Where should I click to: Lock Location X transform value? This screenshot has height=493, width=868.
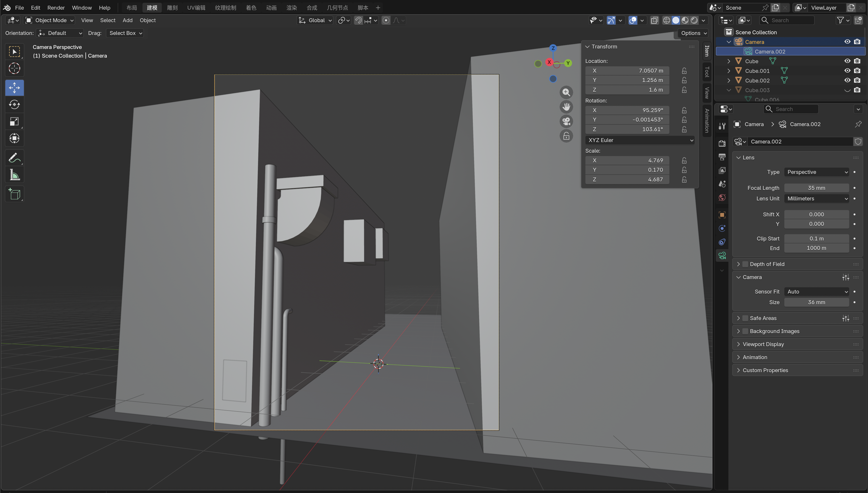[684, 70]
